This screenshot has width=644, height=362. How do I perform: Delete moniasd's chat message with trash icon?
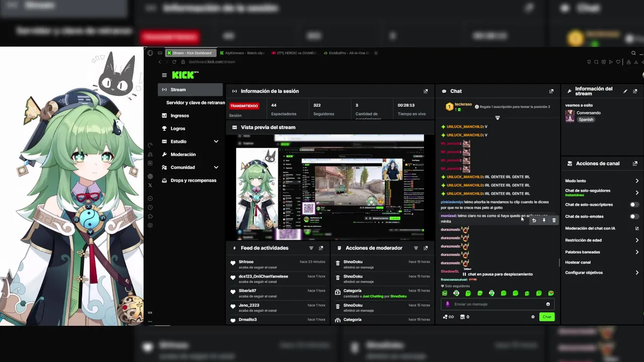tap(554, 220)
